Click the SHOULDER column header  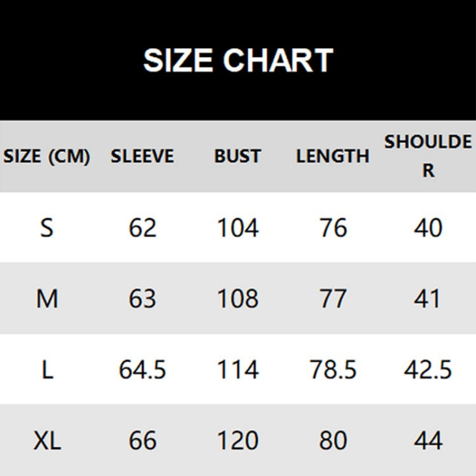pyautogui.click(x=428, y=156)
